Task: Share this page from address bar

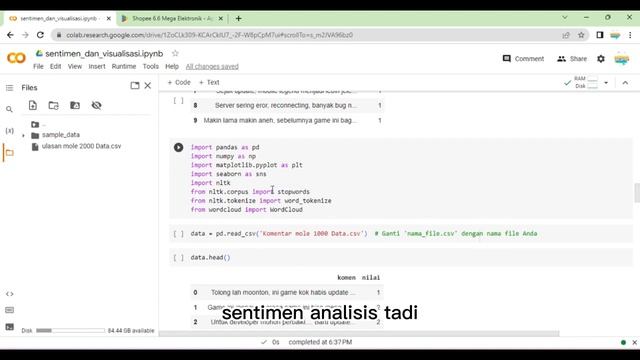Action: 566,35
